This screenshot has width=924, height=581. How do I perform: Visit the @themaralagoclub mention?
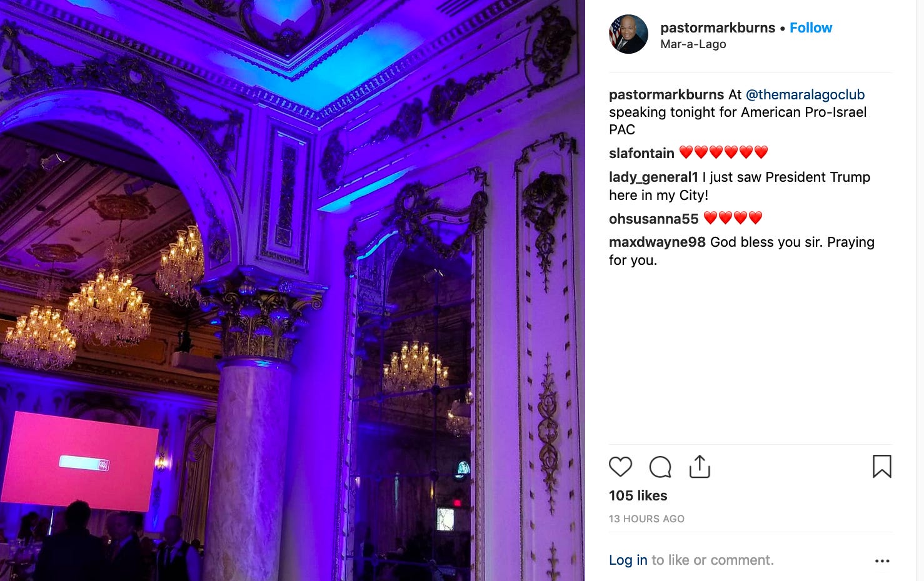tap(805, 94)
